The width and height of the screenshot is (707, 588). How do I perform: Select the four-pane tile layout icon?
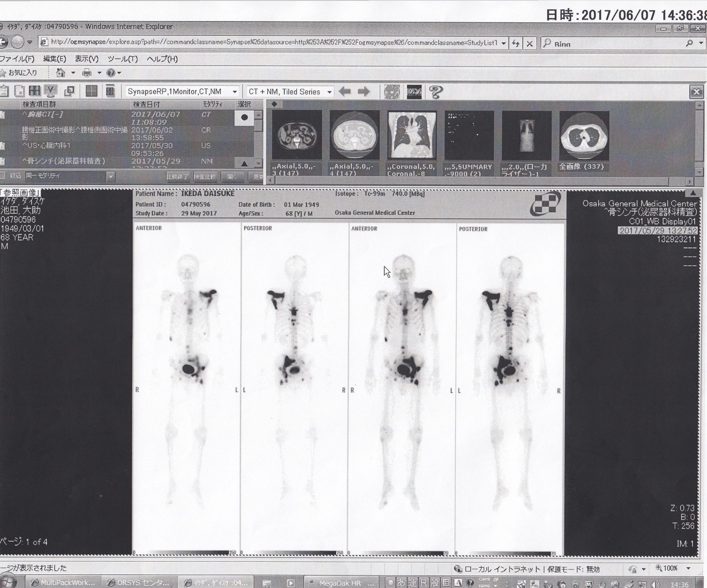91,91
